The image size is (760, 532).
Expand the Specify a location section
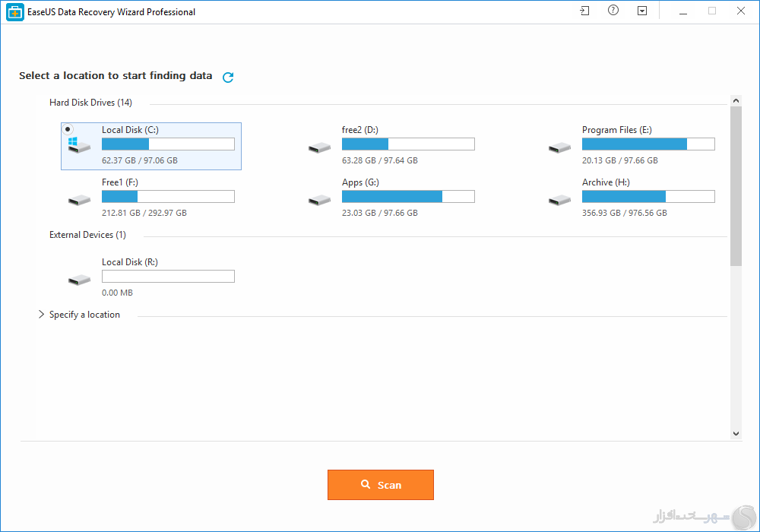point(41,315)
